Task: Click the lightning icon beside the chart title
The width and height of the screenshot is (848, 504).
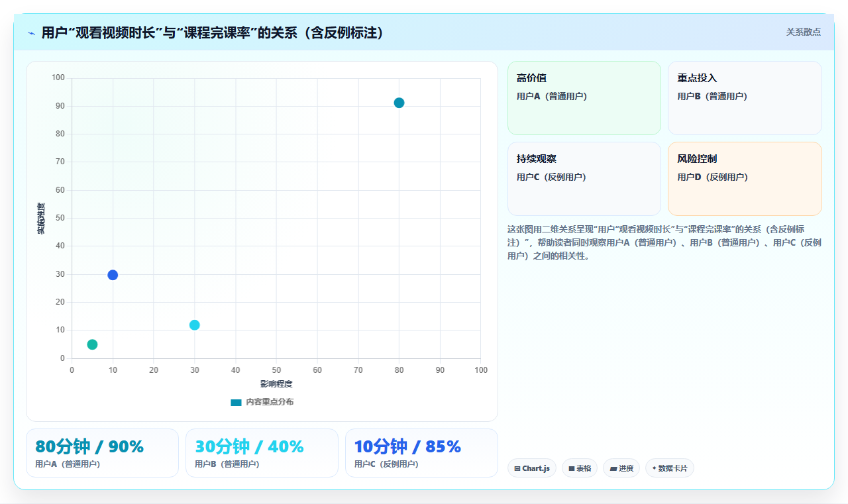Action: click(x=32, y=33)
